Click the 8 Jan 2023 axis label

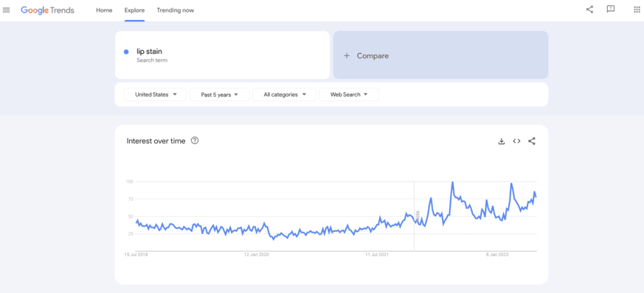coord(497,255)
